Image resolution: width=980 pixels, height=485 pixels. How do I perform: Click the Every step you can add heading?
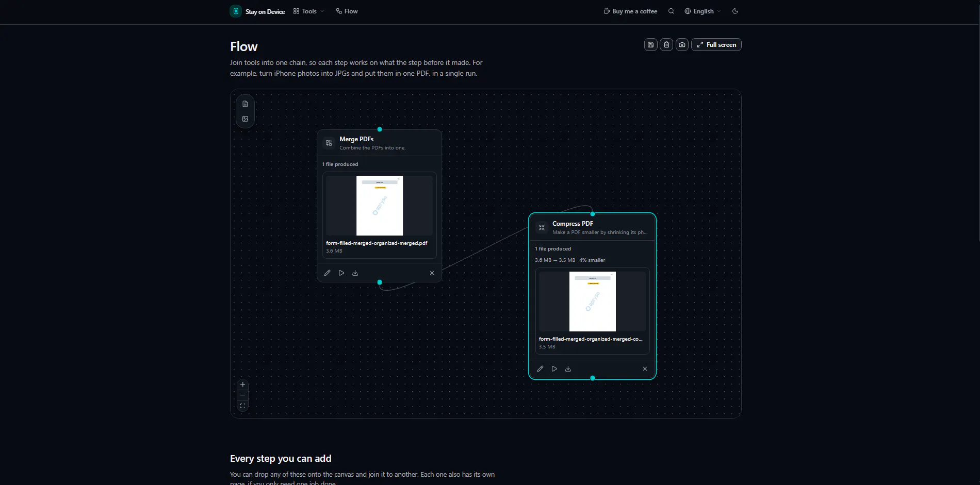(281, 459)
